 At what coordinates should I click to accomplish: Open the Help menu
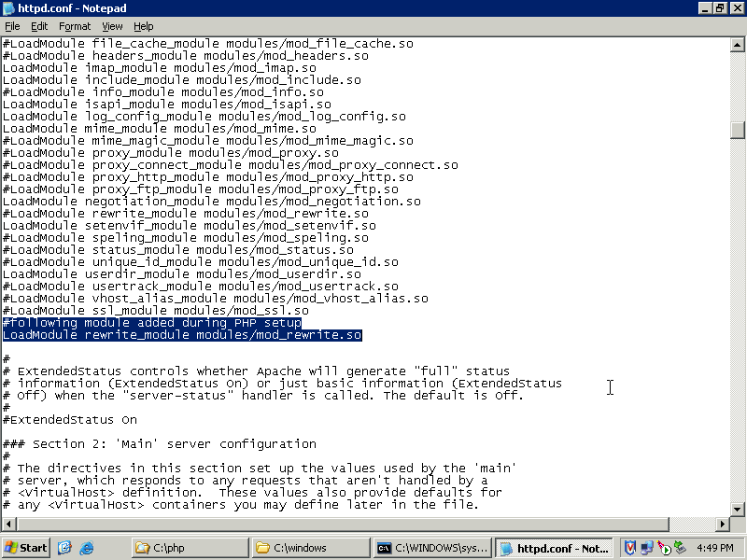pos(143,26)
